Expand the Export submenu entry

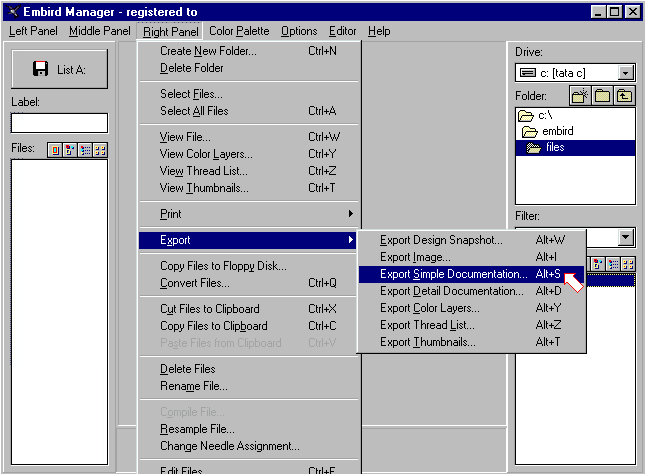248,240
